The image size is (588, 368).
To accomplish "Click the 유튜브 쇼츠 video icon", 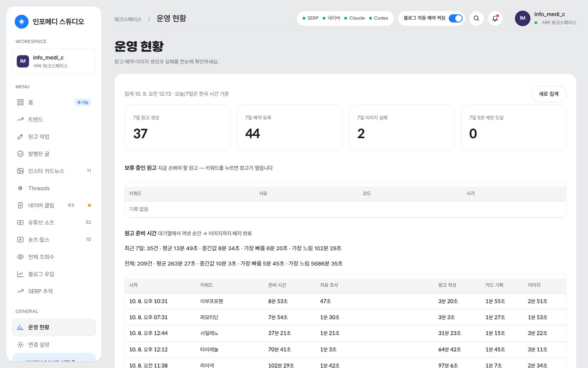I will (x=20, y=222).
